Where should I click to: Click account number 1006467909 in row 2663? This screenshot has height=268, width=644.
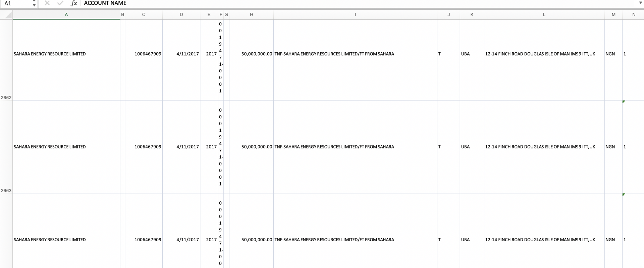148,147
